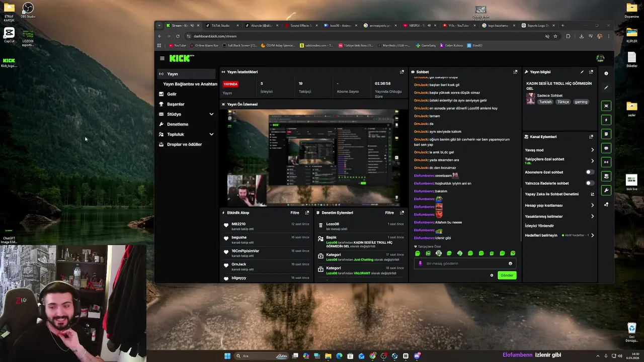
Task: Click the Gönder send button
Action: 507,275
